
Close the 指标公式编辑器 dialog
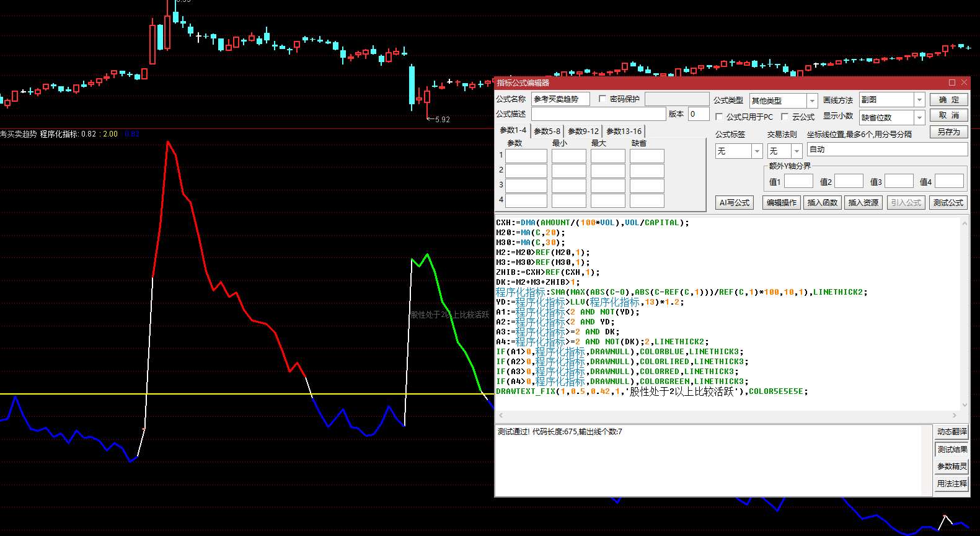pyautogui.click(x=964, y=83)
